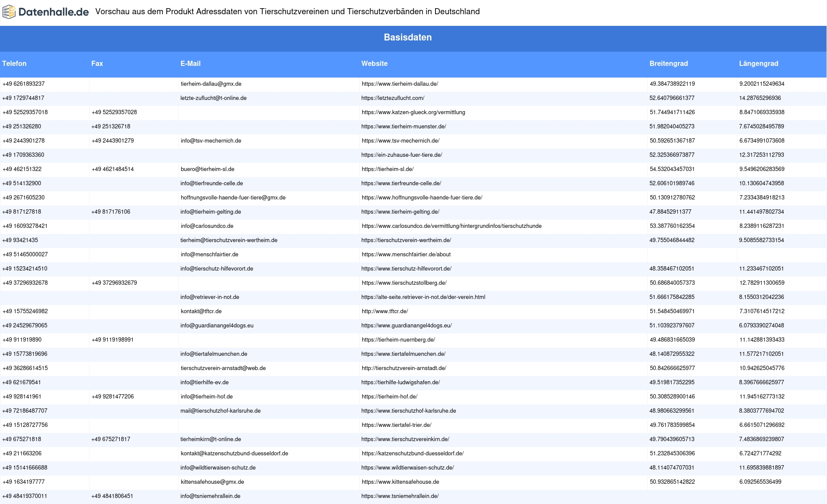The image size is (827, 504).
Task: Open https://tierschutzverein-wertheim.de/ link
Action: coord(406,240)
